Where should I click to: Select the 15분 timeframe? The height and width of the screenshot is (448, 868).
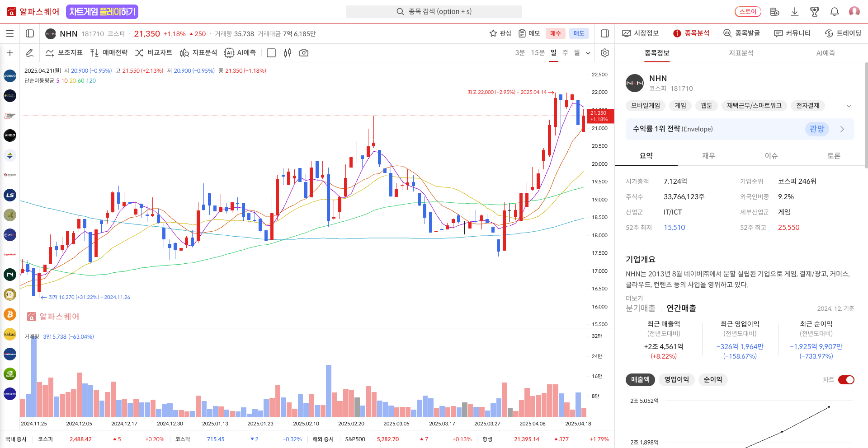click(x=538, y=53)
